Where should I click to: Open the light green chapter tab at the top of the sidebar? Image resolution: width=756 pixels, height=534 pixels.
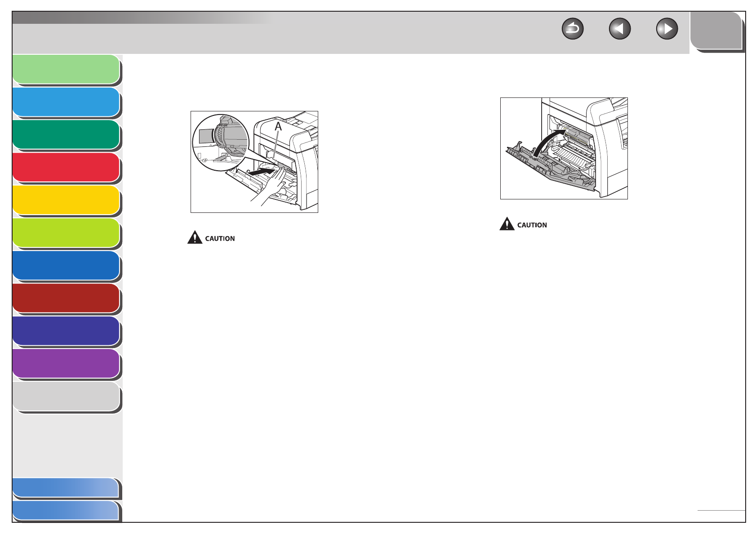point(67,70)
